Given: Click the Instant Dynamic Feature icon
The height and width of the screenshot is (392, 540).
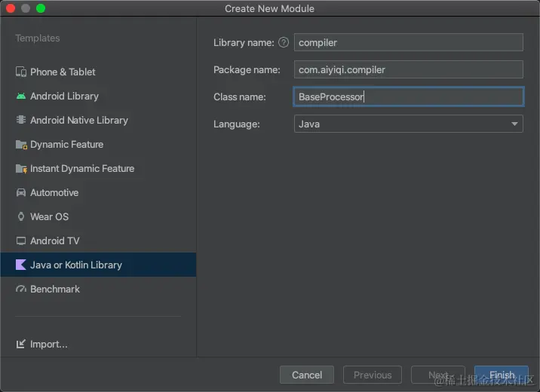Looking at the screenshot, I should [21, 169].
